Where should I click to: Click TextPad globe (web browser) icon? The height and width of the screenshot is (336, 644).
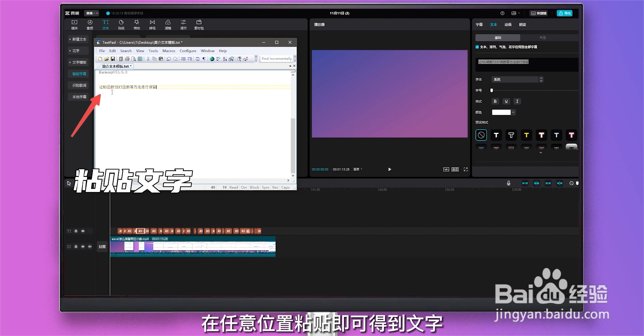(212, 59)
